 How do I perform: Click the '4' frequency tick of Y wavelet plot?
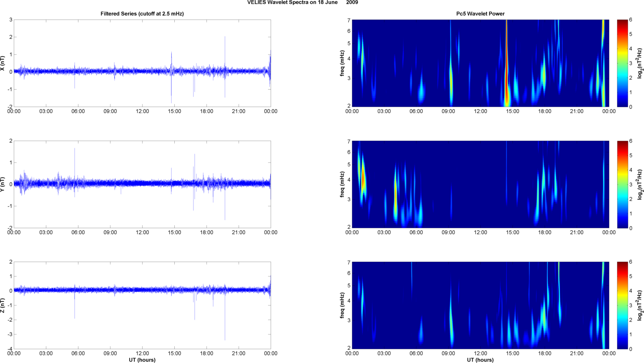[x=349, y=180]
